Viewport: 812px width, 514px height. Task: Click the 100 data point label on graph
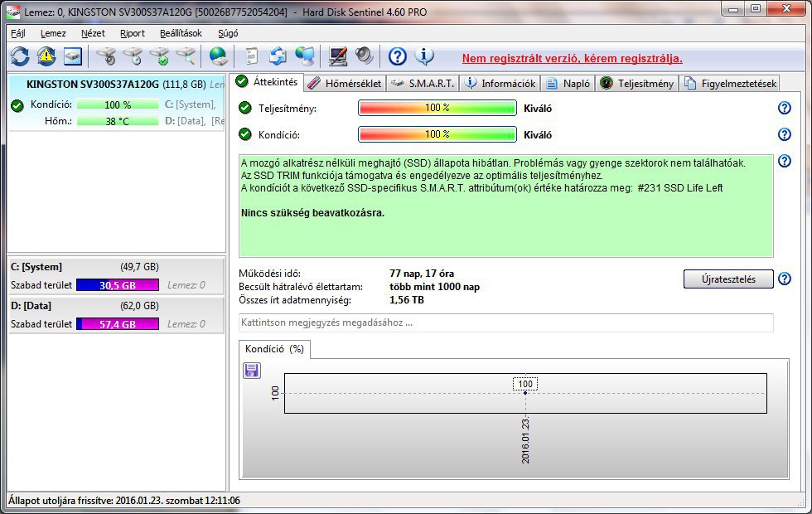click(x=525, y=384)
